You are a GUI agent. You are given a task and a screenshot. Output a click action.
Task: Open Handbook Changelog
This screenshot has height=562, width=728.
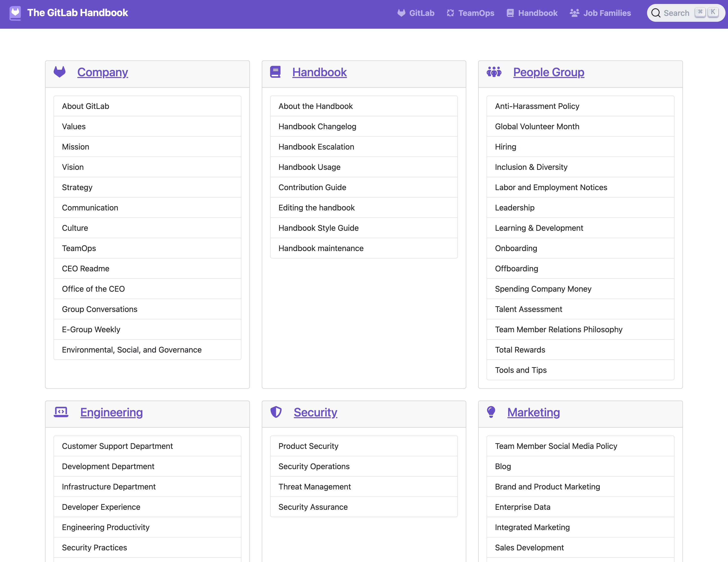364,126
